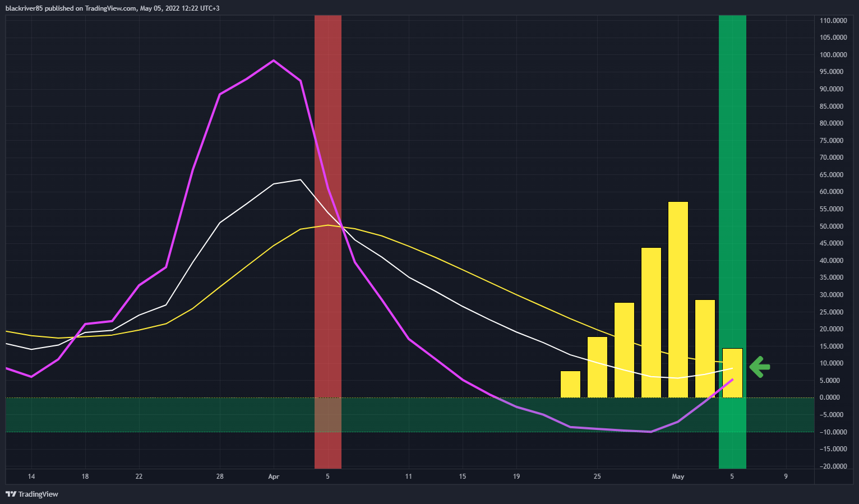Screen dimensions: 859x504
Task: Click the 110.0000 price axis label
Action: click(x=833, y=21)
